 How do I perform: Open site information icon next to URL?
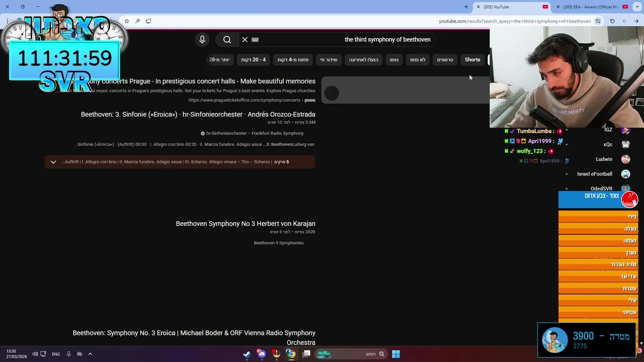tap(598, 21)
